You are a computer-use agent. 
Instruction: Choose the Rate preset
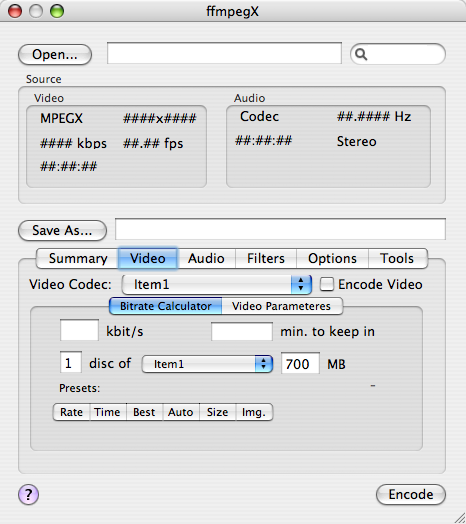[x=71, y=412]
